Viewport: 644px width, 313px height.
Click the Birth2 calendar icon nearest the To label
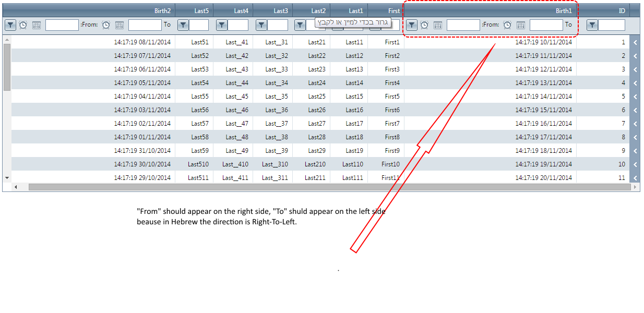pyautogui.click(x=120, y=25)
